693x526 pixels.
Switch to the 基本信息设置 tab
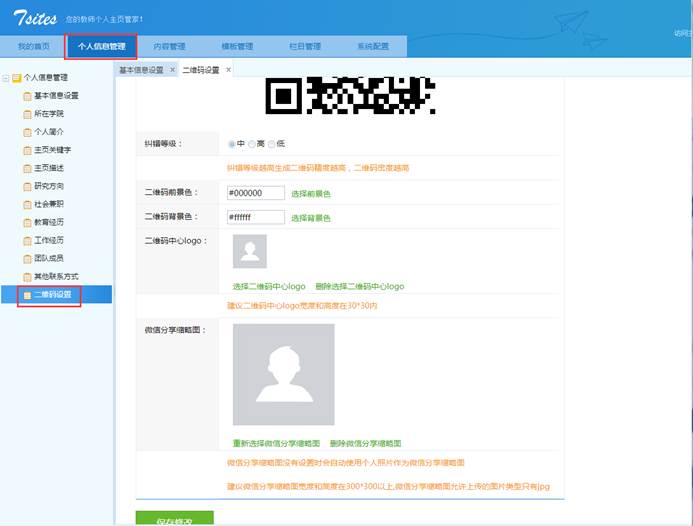pos(141,70)
